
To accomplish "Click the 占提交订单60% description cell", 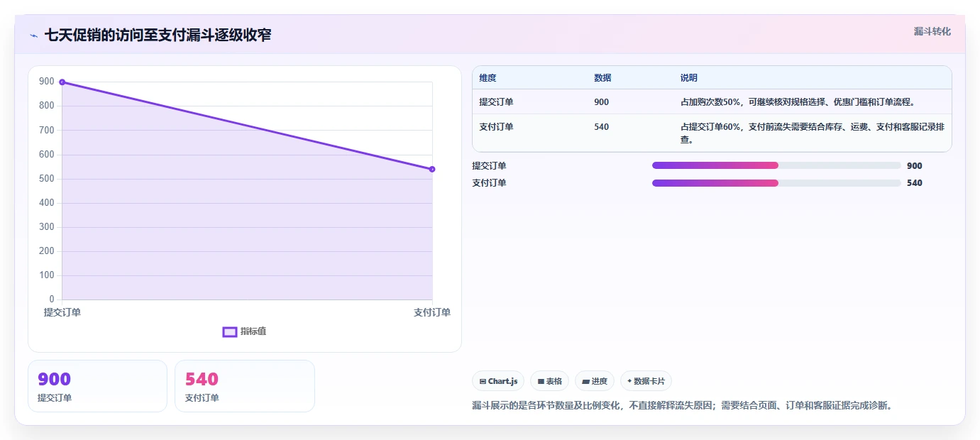I will coord(812,133).
